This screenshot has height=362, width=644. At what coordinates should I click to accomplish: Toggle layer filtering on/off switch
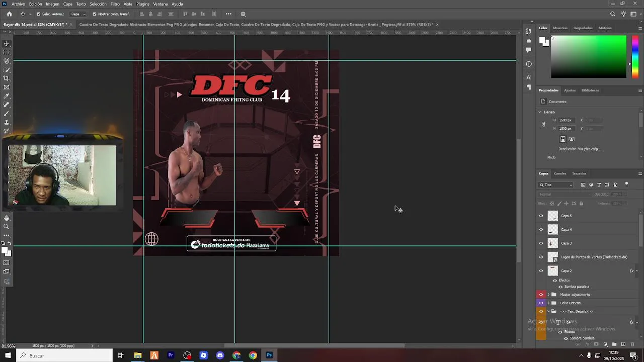626,184
